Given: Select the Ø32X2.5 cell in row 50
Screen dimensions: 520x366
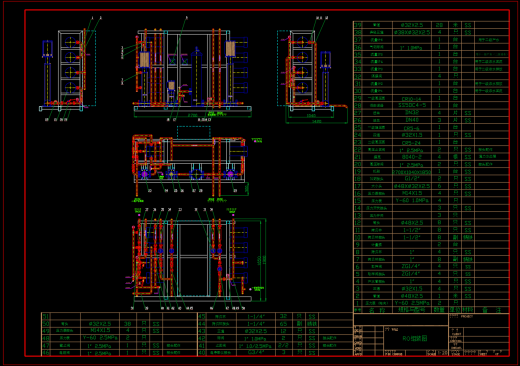Looking at the screenshot, I should point(100,324).
